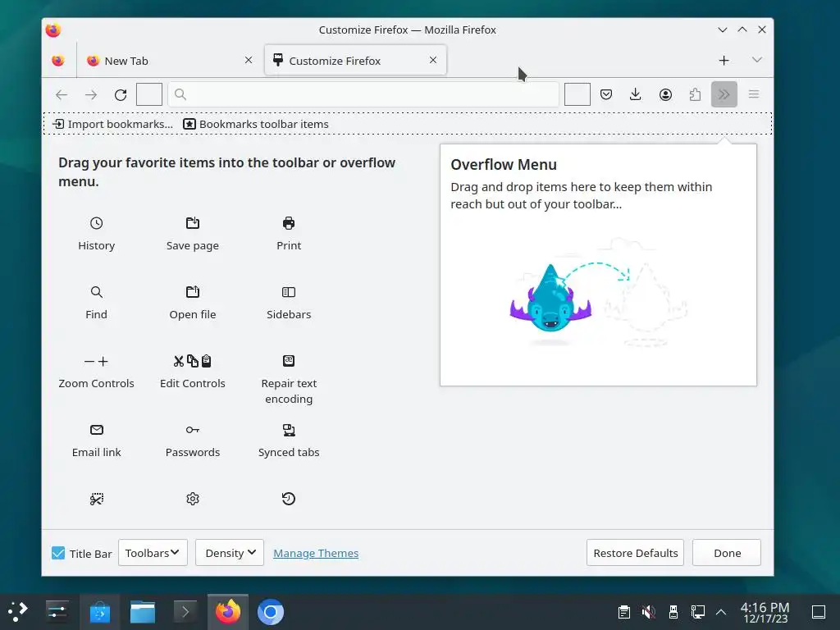Open the List all tabs chevron
The width and height of the screenshot is (840, 630).
pos(757,60)
